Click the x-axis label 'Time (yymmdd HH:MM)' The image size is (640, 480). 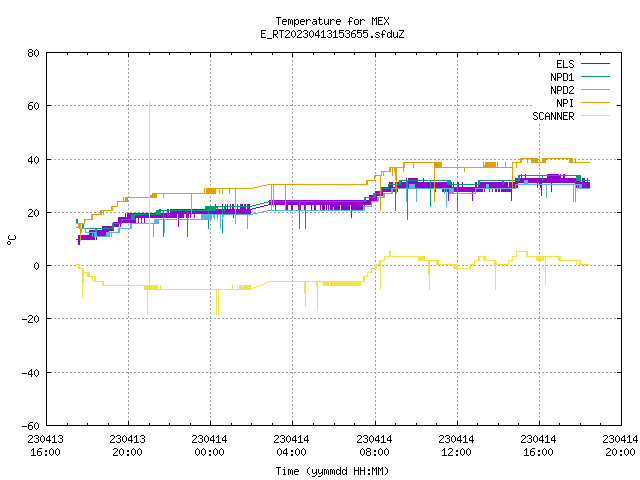point(332,471)
